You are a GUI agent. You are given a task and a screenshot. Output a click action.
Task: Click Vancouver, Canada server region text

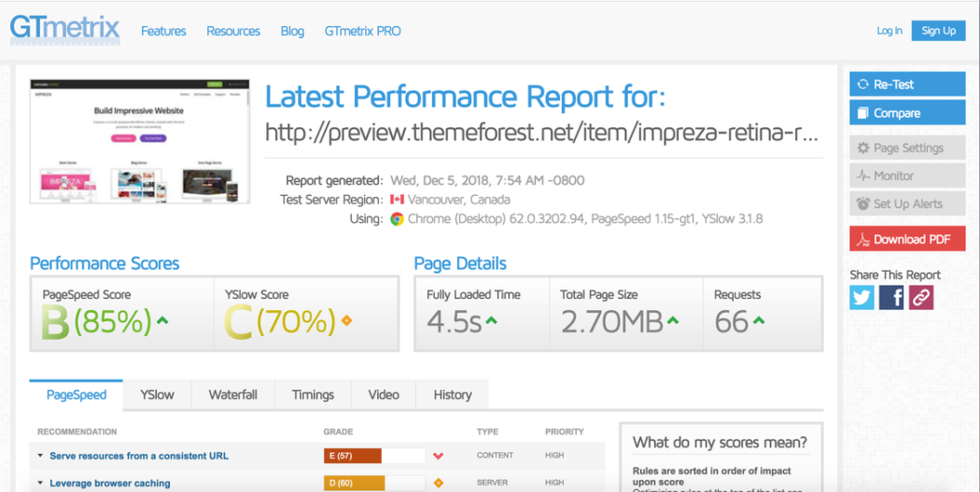(459, 200)
